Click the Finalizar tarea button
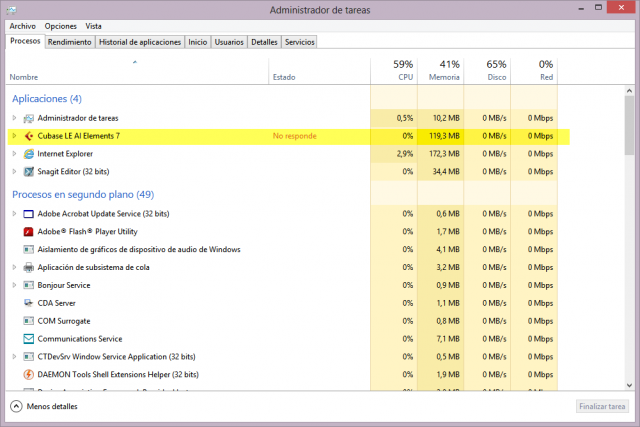 coord(602,407)
